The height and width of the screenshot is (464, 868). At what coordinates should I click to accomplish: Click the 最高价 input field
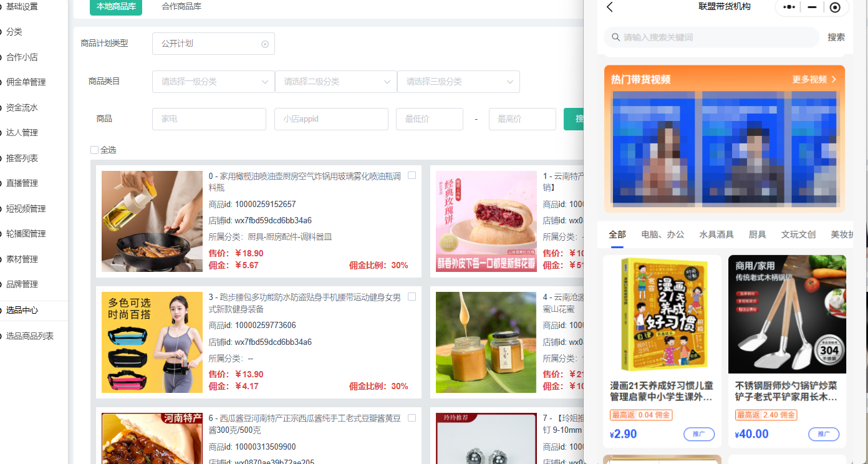tap(523, 119)
